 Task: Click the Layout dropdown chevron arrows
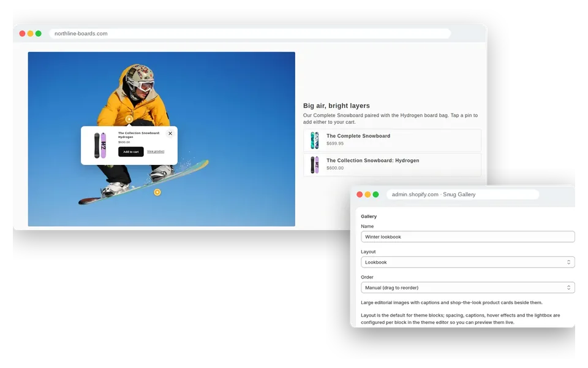click(x=568, y=262)
